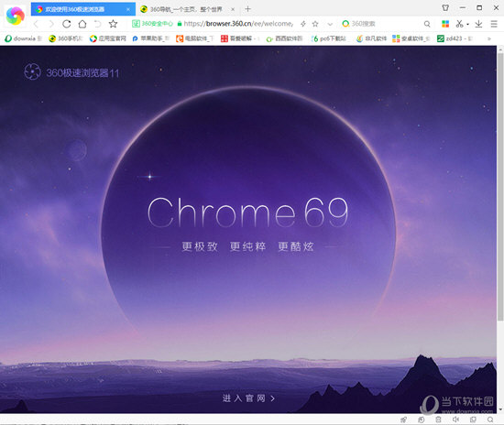Go back to the previous page
Image resolution: width=504 pixels, height=425 pixels.
point(36,24)
